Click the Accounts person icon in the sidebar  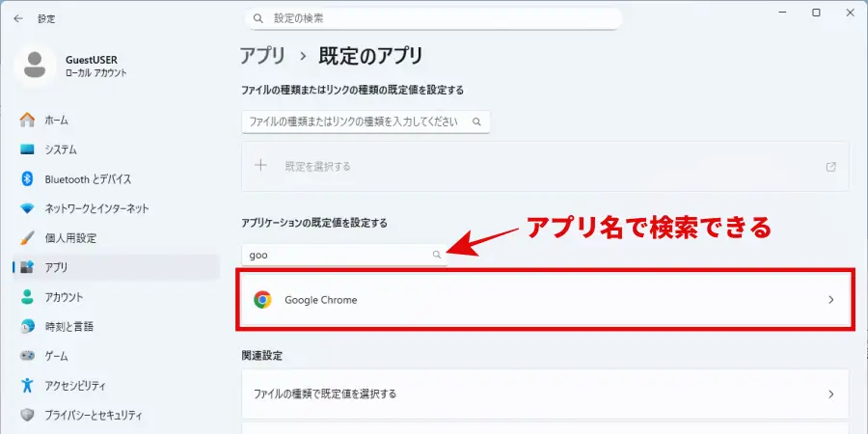click(x=27, y=297)
